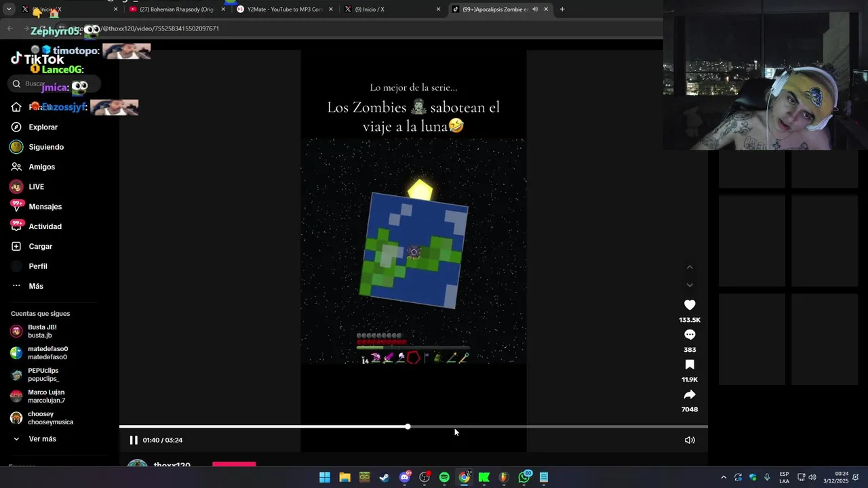Open OBS Studio from the taskbar
The image size is (868, 488).
point(425,477)
